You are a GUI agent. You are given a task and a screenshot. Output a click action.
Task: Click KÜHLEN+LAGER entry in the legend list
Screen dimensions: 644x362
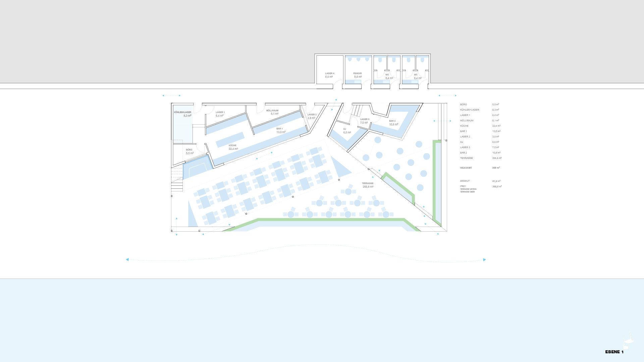point(470,110)
